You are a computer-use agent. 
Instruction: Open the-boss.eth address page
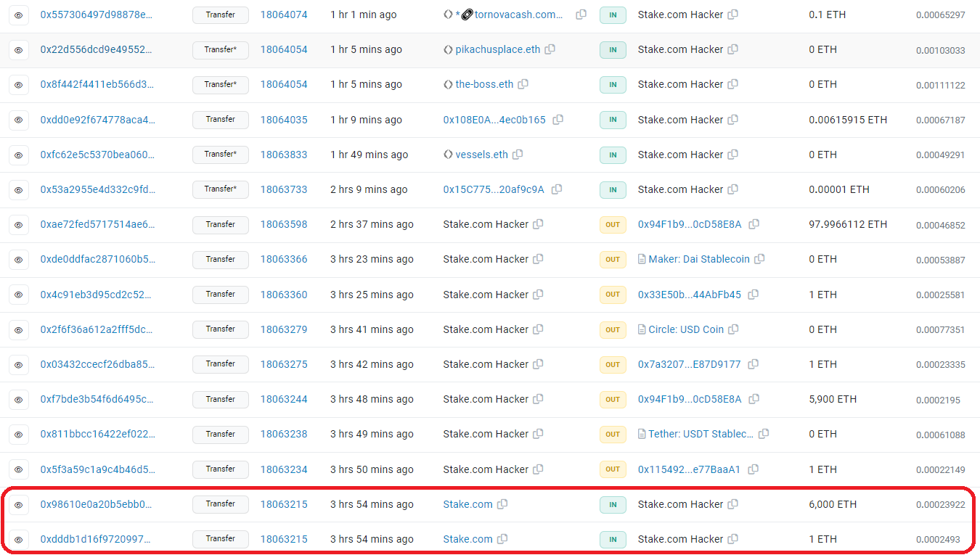[484, 84]
